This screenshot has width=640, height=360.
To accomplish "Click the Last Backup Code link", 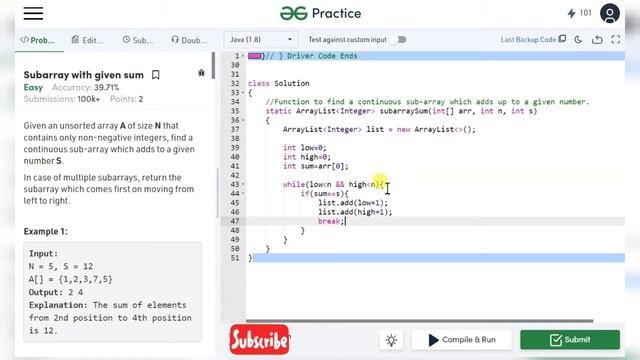I will point(528,40).
